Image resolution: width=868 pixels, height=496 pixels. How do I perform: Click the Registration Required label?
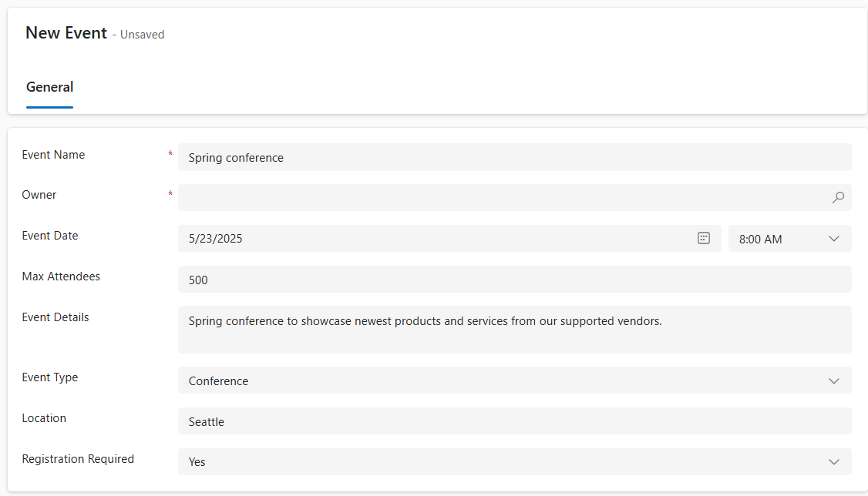coord(78,459)
